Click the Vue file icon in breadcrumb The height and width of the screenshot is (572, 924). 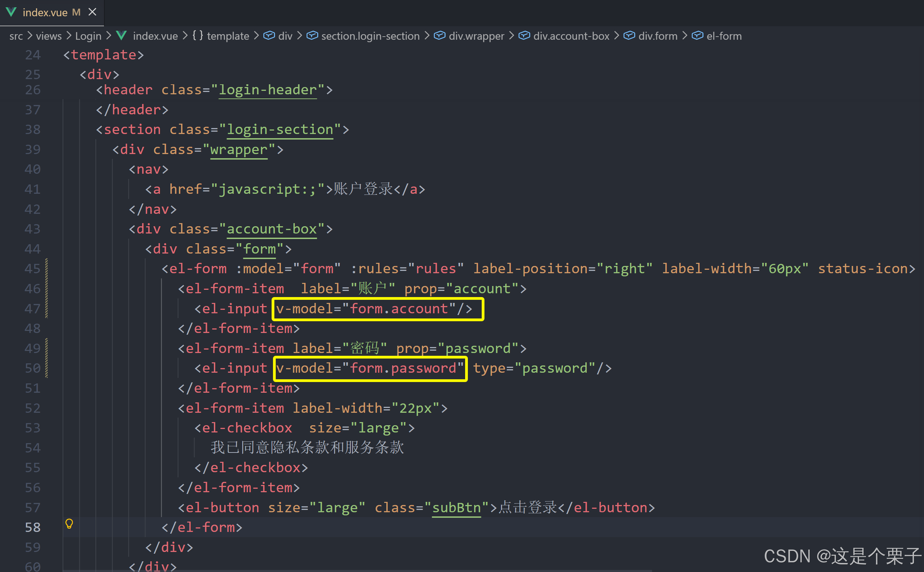point(121,36)
